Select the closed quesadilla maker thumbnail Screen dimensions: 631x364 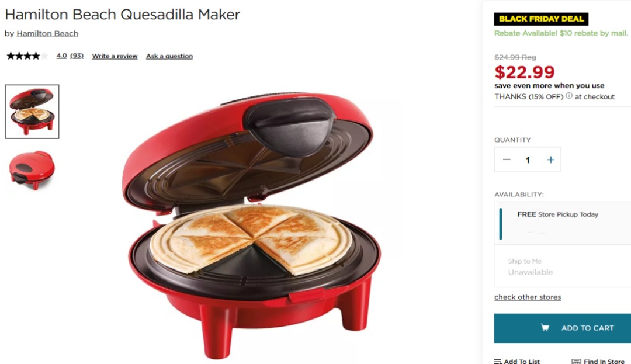(x=32, y=170)
